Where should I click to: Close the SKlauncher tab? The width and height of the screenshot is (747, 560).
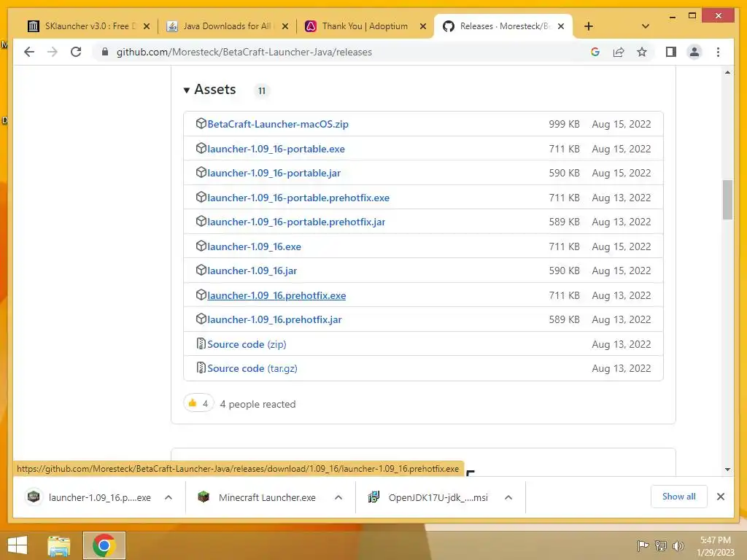click(x=147, y=26)
